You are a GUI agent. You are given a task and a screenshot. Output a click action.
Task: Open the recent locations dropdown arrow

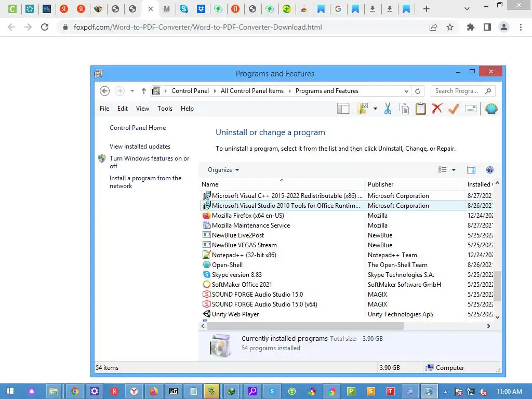132,91
